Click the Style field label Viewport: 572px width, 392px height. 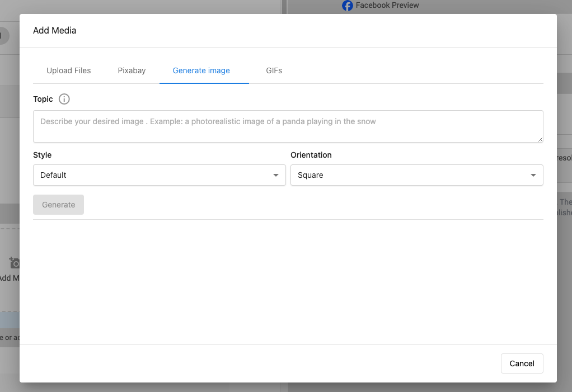pyautogui.click(x=43, y=155)
